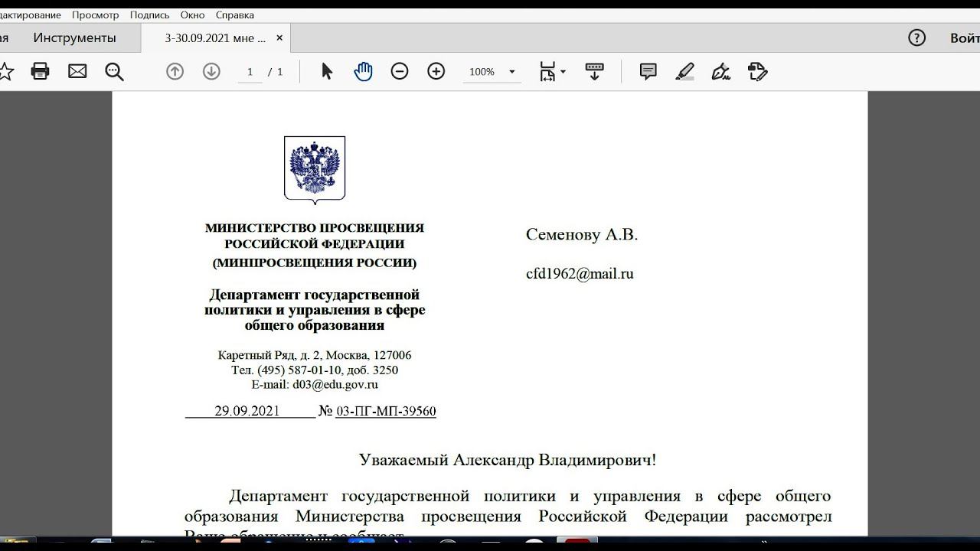Click the phone line Тел. (495) 587-01-10
The width and height of the screenshot is (980, 551).
[315, 370]
